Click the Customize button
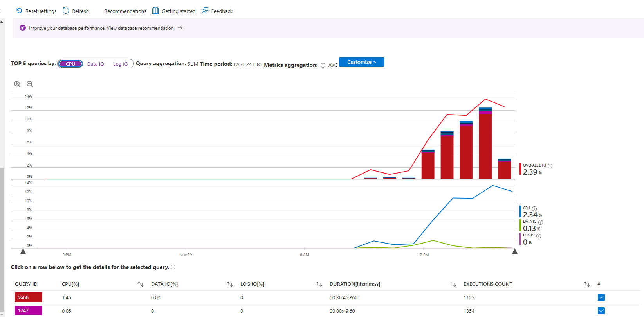Viewport: 644px width, 317px height. pos(361,62)
